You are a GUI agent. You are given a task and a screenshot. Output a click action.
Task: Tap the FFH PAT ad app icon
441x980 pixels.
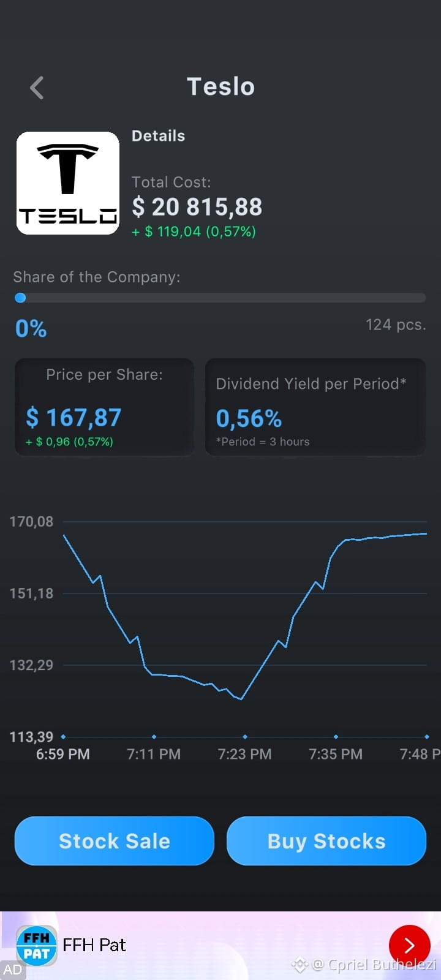click(x=36, y=946)
